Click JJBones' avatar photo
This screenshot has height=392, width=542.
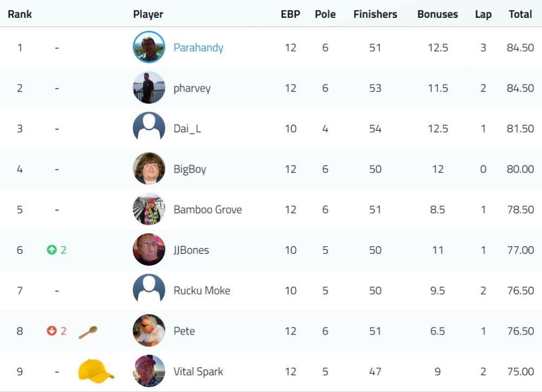[149, 249]
